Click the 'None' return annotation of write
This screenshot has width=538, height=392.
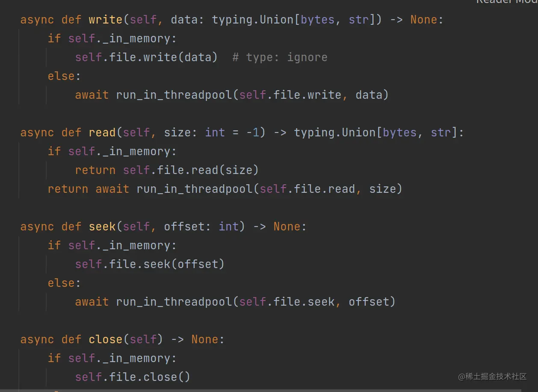pos(424,20)
